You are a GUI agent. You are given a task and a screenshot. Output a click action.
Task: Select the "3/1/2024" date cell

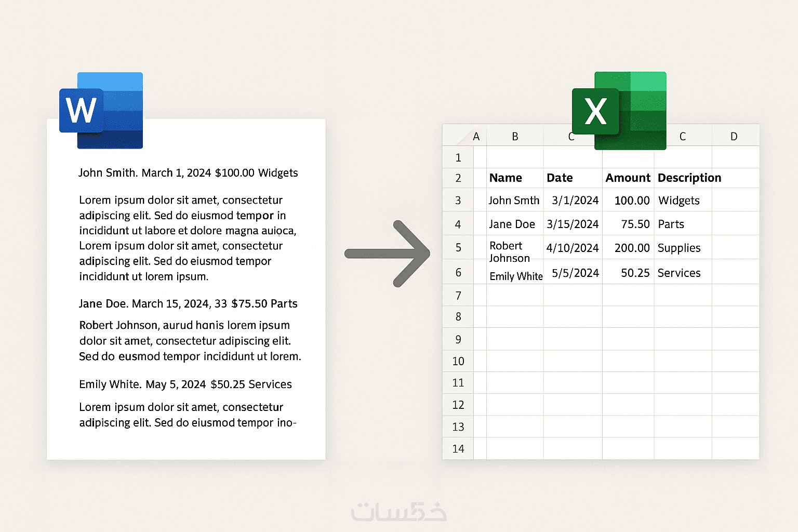[x=573, y=200]
